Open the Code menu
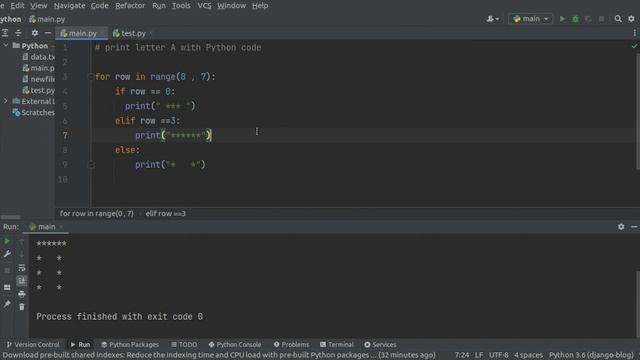This screenshot has width=640, height=360. (100, 5)
